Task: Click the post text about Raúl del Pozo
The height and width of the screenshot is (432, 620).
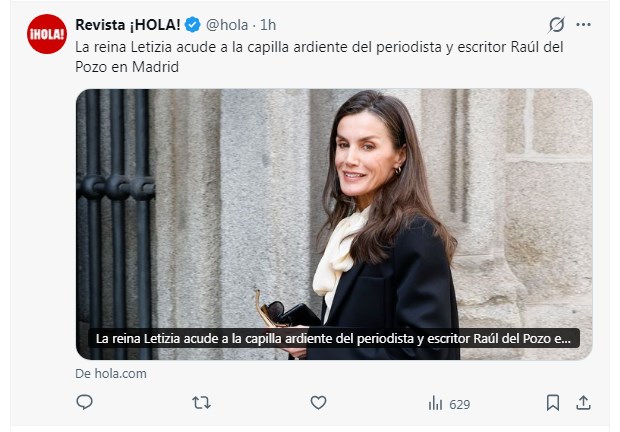Action: pyautogui.click(x=319, y=57)
